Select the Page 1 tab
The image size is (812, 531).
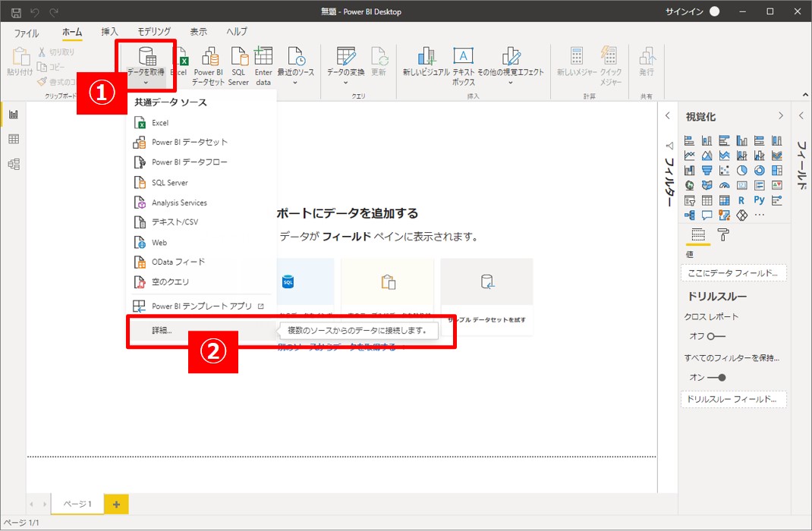(x=76, y=504)
